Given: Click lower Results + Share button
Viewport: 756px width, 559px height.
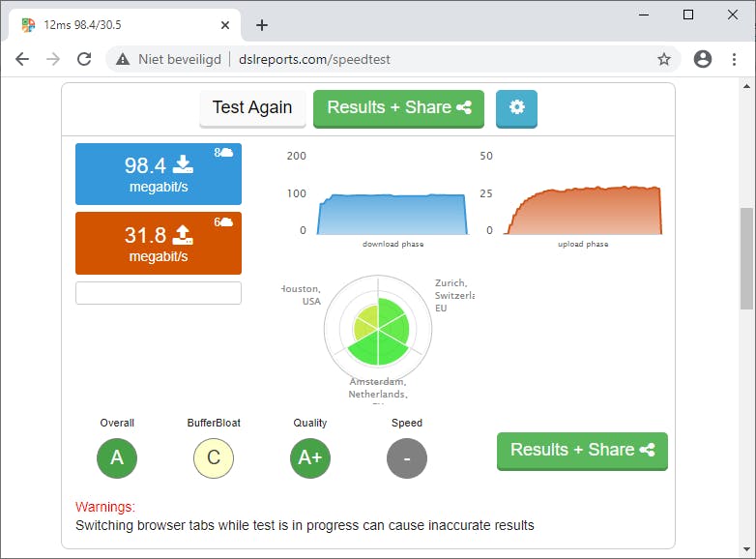Looking at the screenshot, I should (582, 451).
